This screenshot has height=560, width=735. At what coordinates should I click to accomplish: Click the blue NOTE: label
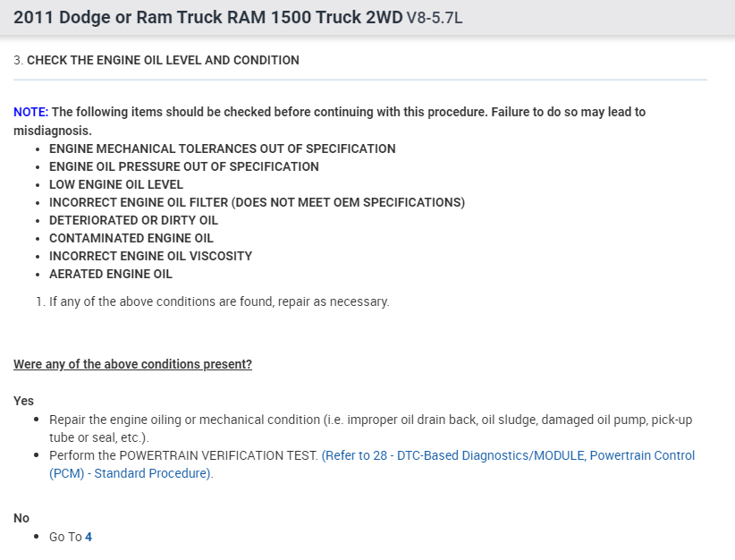pos(30,112)
